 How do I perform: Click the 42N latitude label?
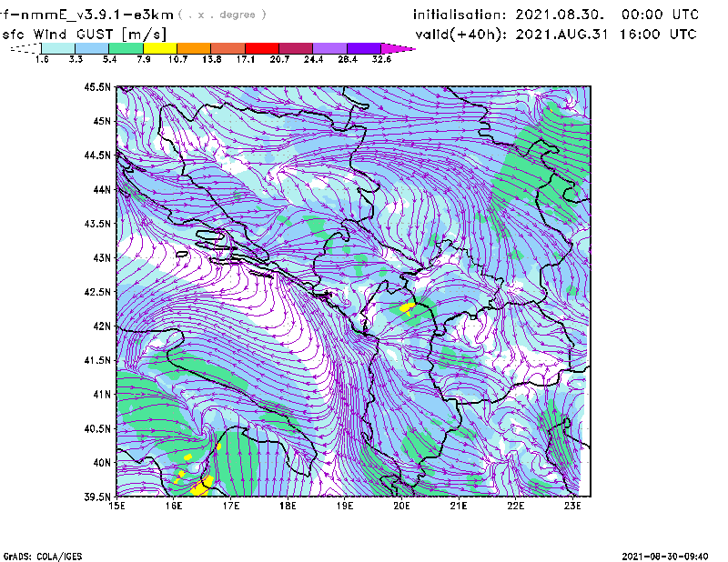pos(102,326)
